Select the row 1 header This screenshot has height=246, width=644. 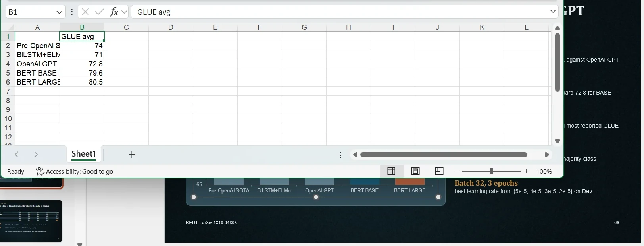[8, 37]
